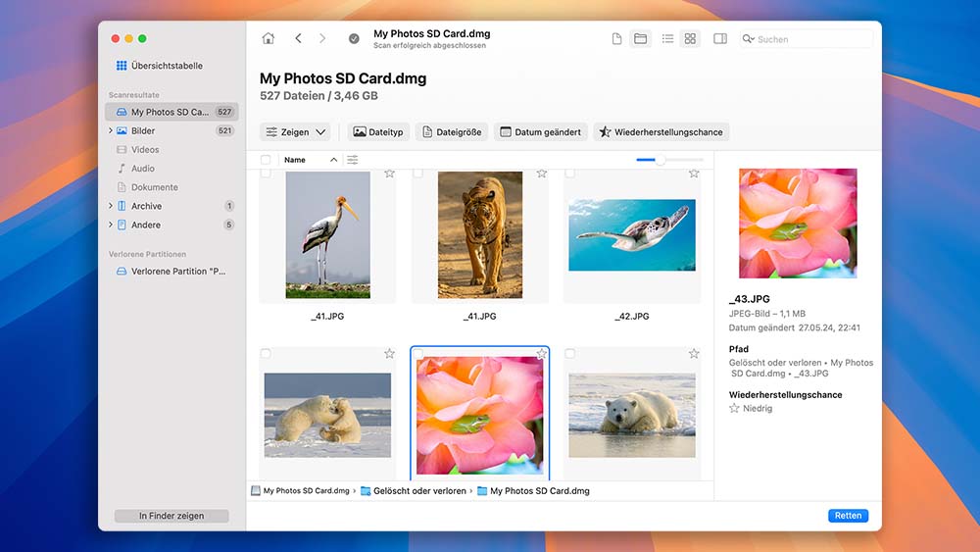Click the large flower preview image
Viewport: 980px width, 552px height.
pos(798,224)
